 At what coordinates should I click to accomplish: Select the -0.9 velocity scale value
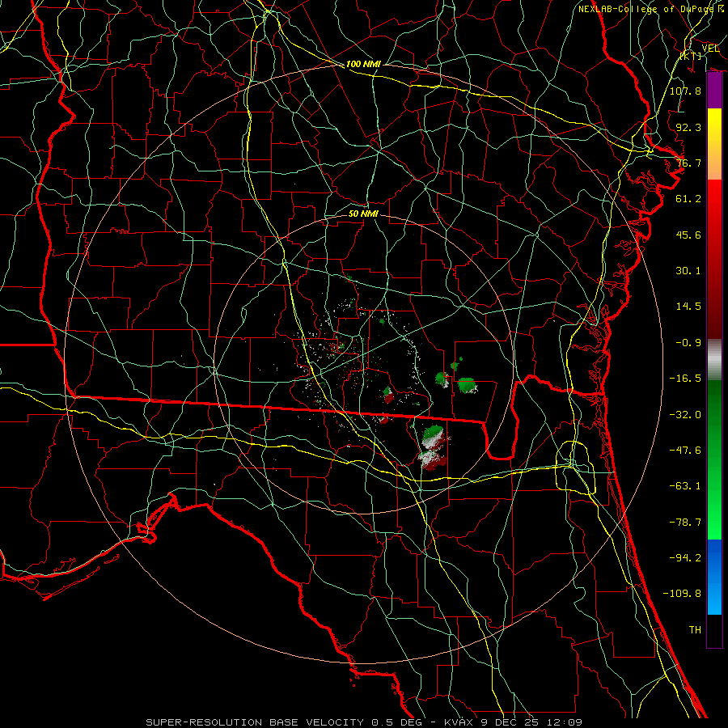[x=688, y=342]
